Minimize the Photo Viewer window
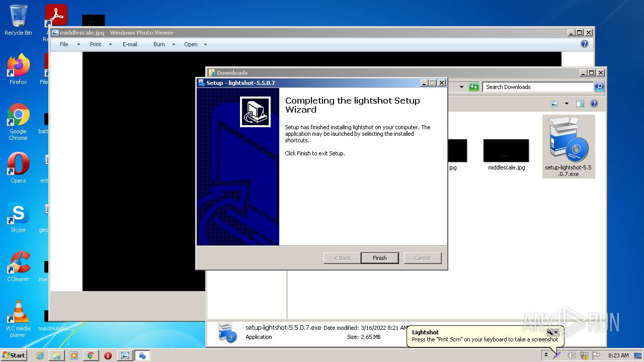This screenshot has height=362, width=644. pos(571,33)
